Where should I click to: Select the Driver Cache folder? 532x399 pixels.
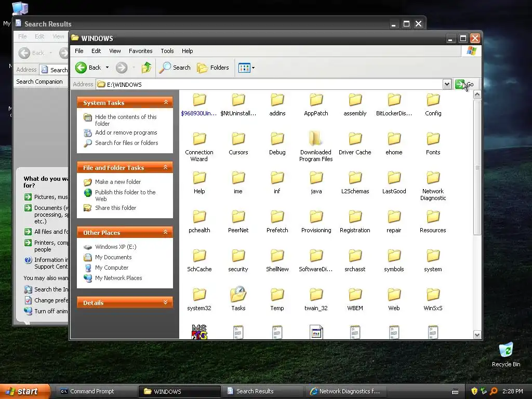[355, 139]
